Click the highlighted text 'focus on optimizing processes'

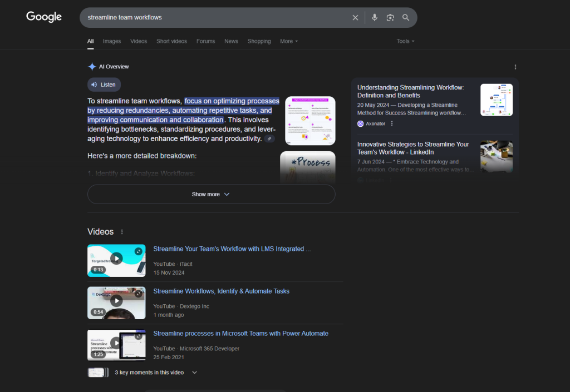pyautogui.click(x=232, y=101)
